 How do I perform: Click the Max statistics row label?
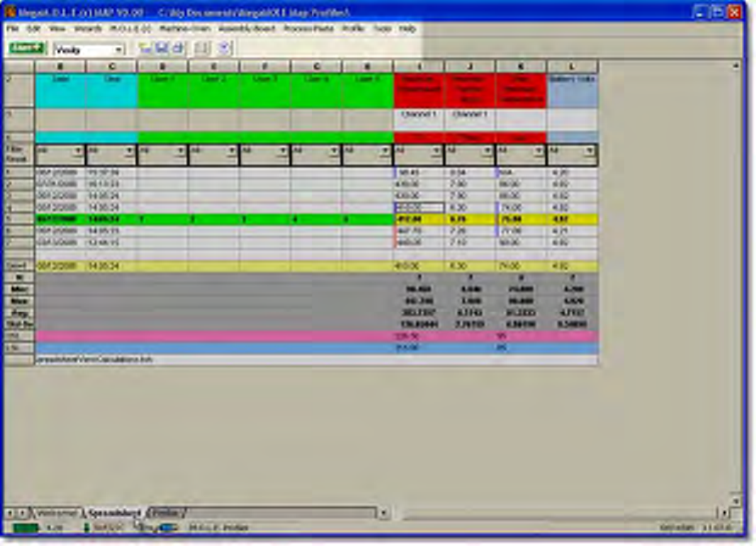(x=19, y=301)
